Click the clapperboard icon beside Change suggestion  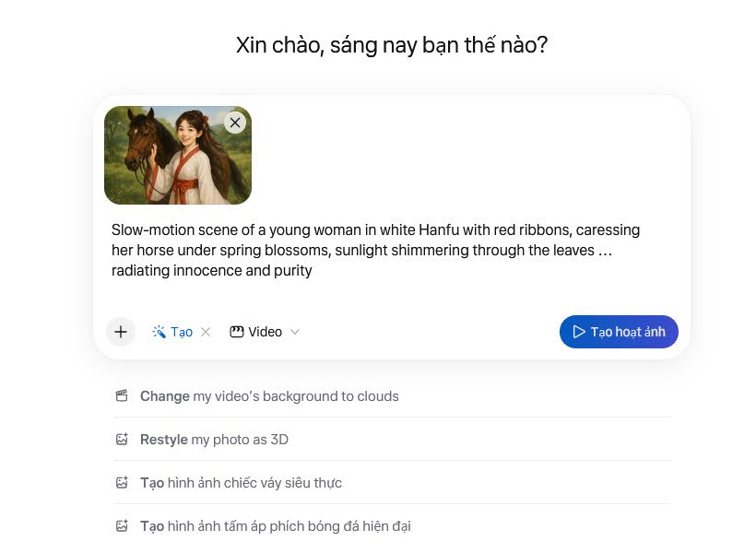point(122,396)
